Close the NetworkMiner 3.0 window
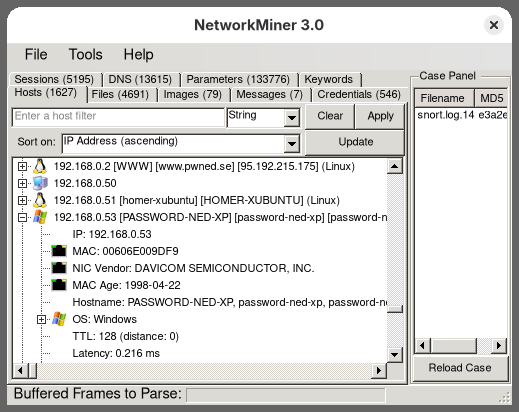 tap(494, 25)
